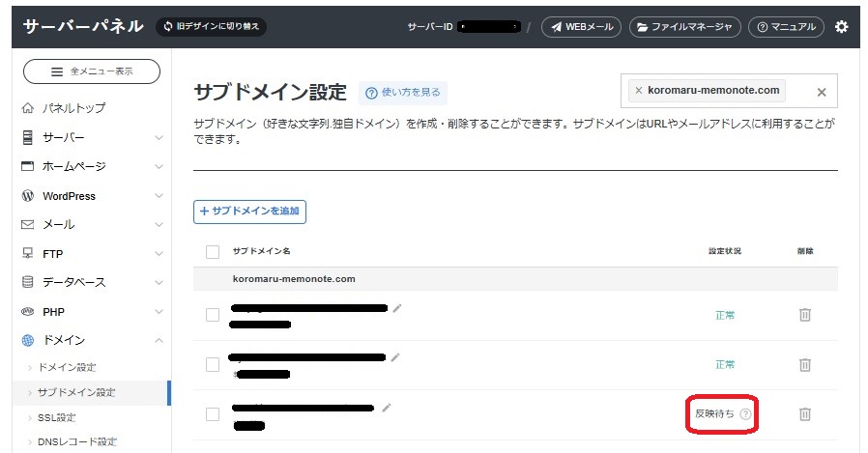Click help icon next to 反映待ち status
Viewport: 868px width, 453px height.
745,413
